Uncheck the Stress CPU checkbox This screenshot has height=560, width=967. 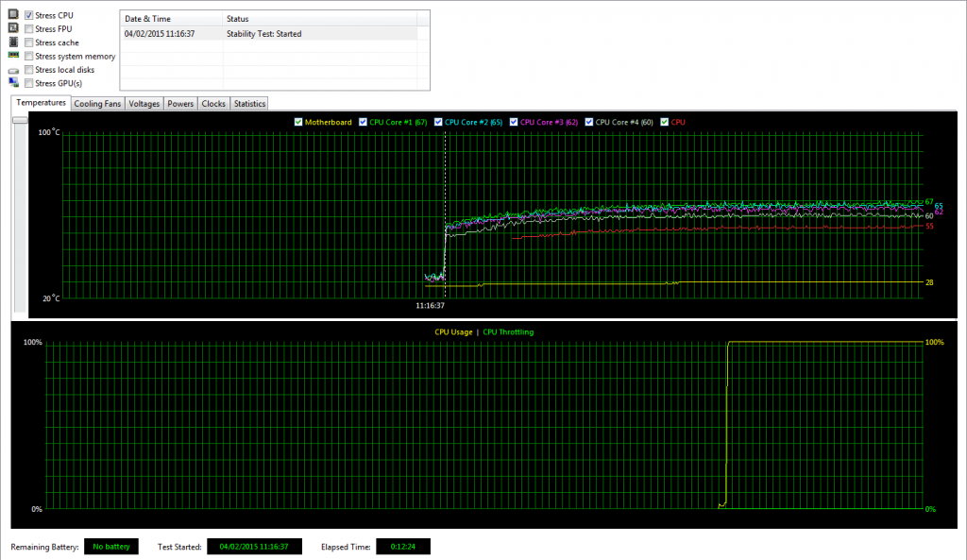click(29, 15)
